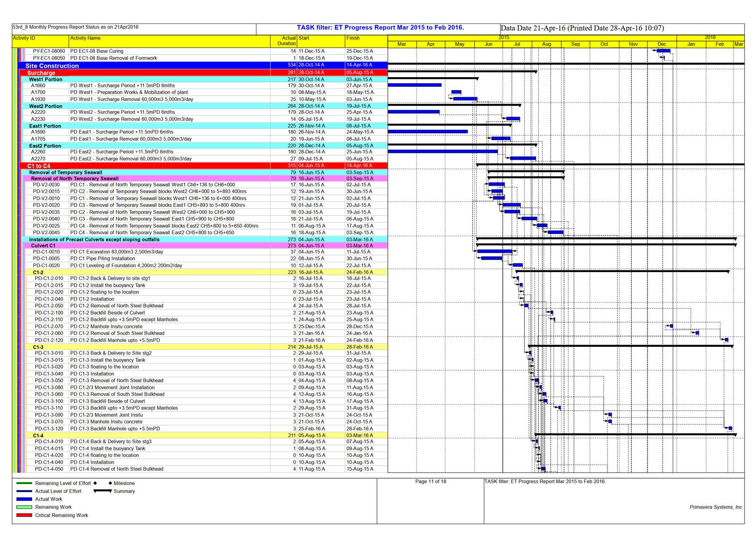Click activity ID PD-C1-3-080

click(x=49, y=388)
